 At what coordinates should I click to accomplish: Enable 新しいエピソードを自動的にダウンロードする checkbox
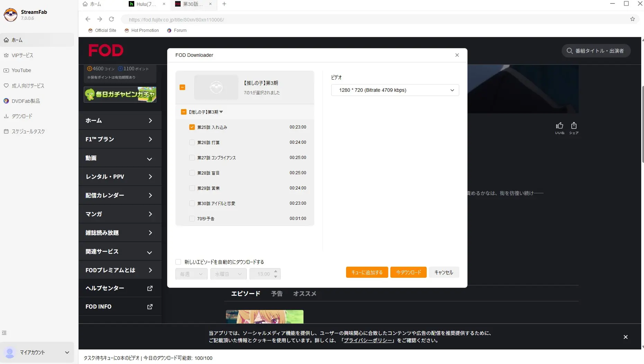(x=178, y=262)
